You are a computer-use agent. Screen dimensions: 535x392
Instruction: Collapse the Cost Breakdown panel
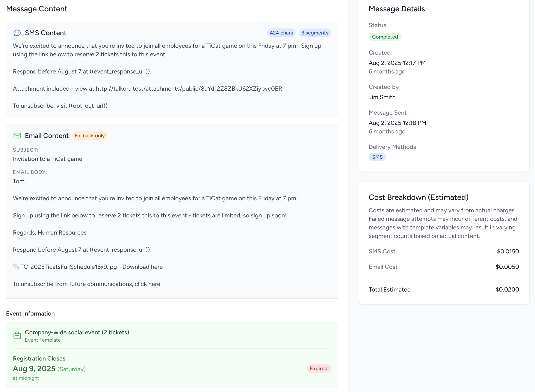click(x=418, y=197)
